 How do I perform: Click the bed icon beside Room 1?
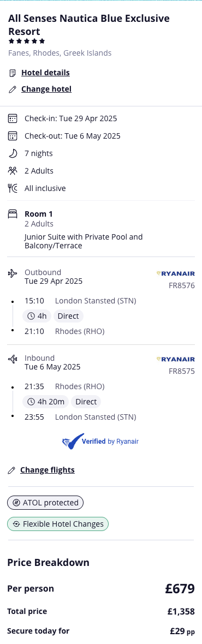click(13, 214)
